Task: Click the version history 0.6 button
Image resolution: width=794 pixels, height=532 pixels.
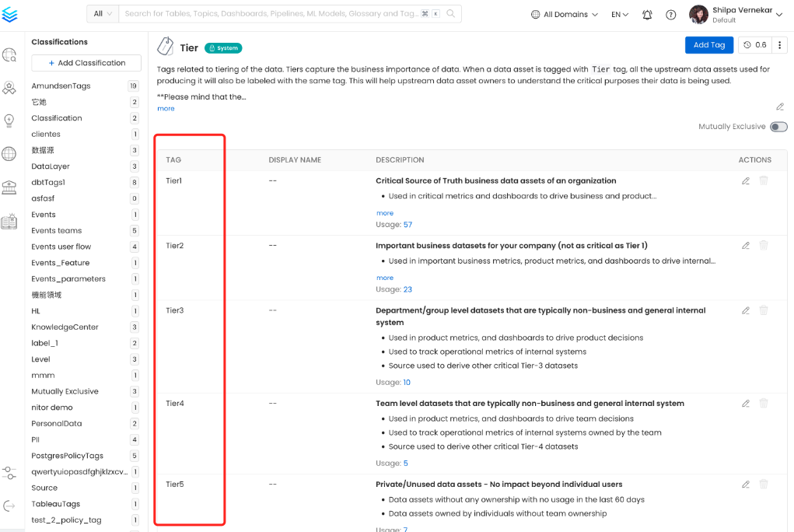Action: [754, 45]
